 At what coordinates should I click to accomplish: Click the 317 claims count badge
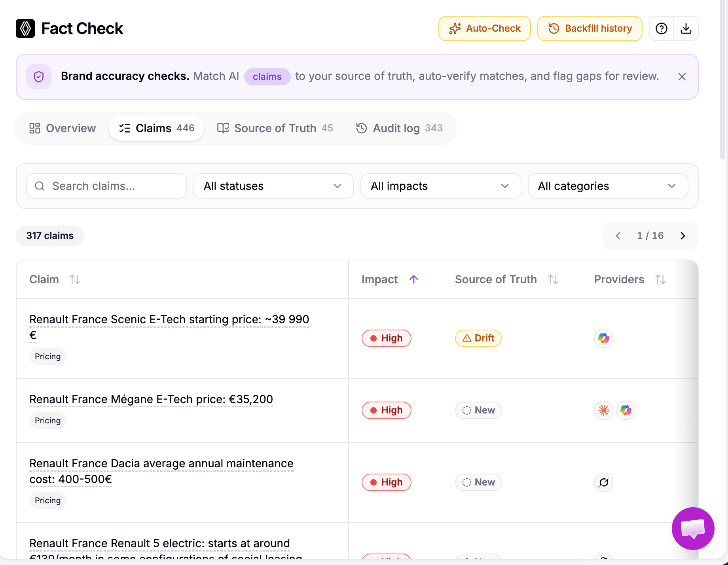click(50, 236)
